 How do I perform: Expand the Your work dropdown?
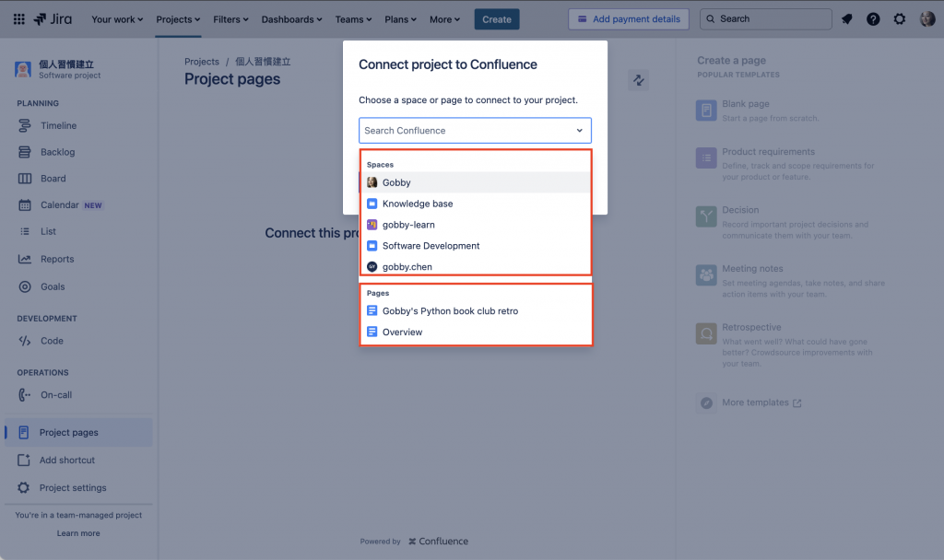[x=117, y=19]
